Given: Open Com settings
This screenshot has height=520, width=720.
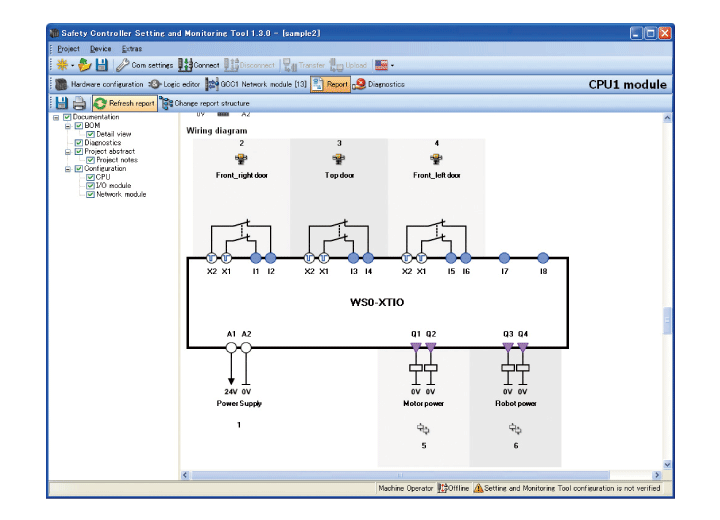Looking at the screenshot, I should pos(145,65).
